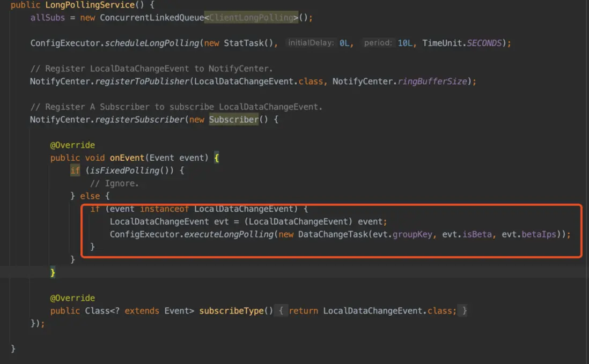
Task: Click the onEvent method name
Action: (127, 158)
